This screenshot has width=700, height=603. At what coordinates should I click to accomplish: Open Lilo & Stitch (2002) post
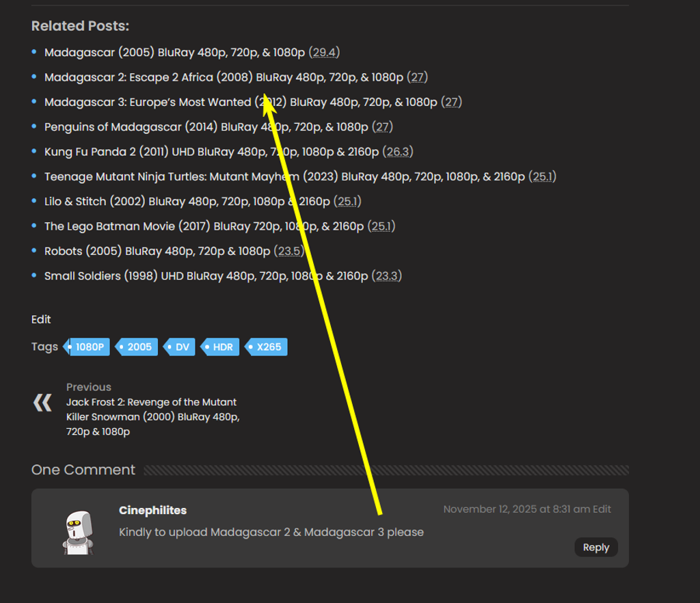coord(187,202)
